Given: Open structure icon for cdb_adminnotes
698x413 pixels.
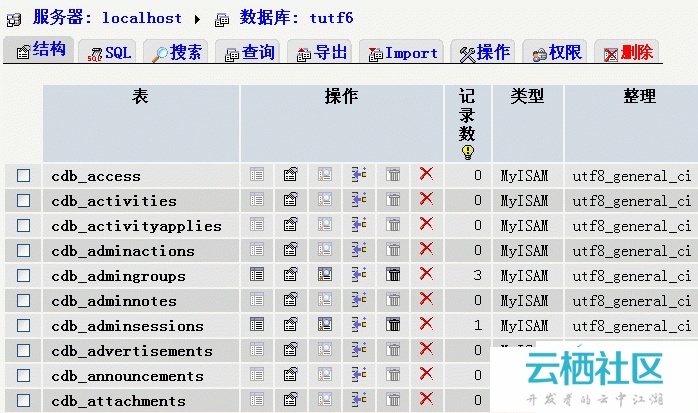Looking at the screenshot, I should pos(291,299).
